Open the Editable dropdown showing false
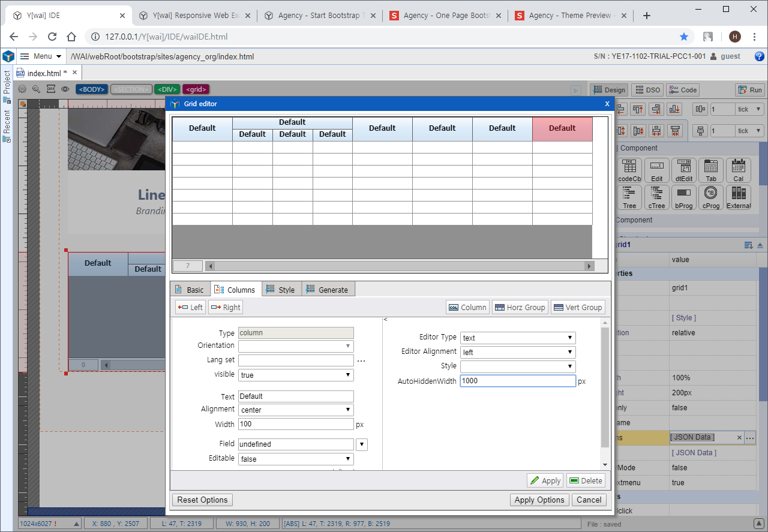The image size is (768, 532). click(296, 459)
